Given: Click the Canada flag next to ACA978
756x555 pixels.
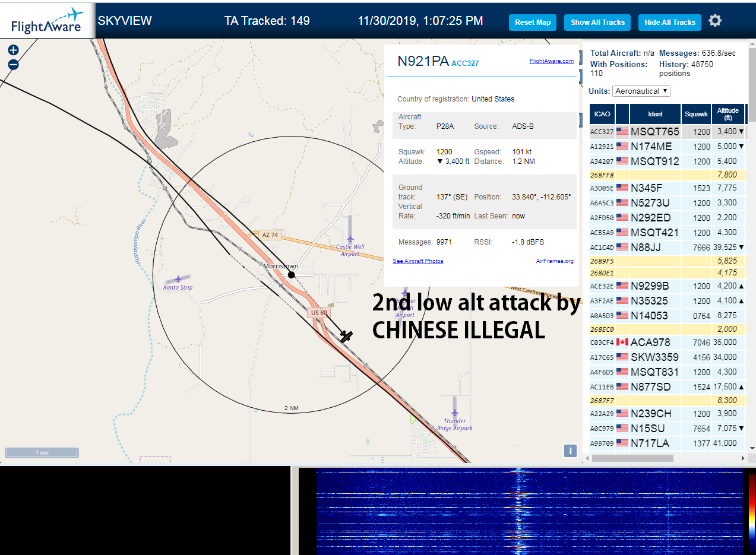Looking at the screenshot, I should click(x=622, y=342).
